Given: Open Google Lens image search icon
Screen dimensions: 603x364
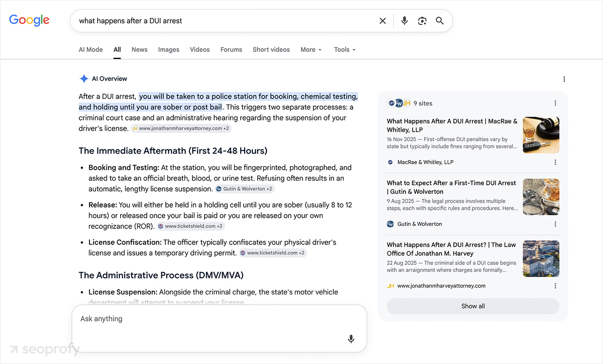Looking at the screenshot, I should pos(422,21).
